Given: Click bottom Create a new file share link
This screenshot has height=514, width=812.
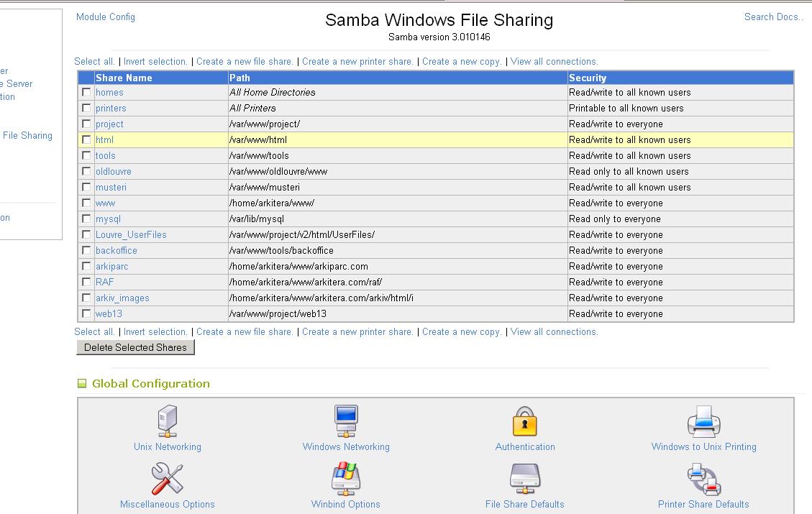Looking at the screenshot, I should pyautogui.click(x=245, y=332).
